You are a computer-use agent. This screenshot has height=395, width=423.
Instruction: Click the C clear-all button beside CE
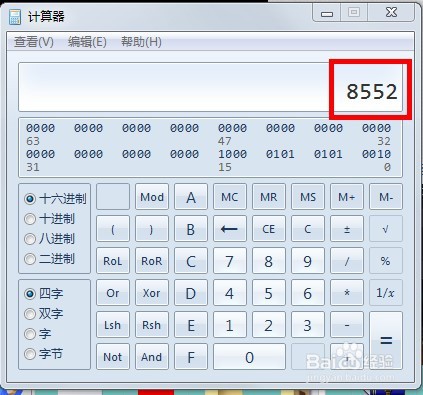click(308, 229)
